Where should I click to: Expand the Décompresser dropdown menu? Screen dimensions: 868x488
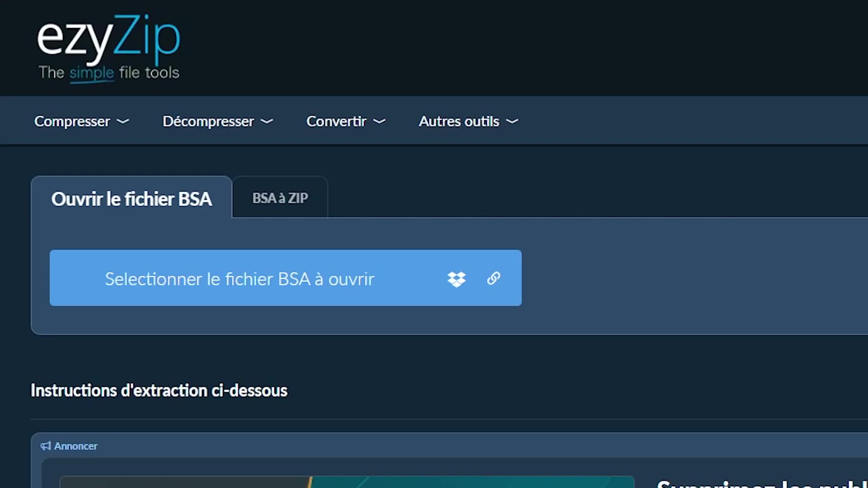point(218,121)
